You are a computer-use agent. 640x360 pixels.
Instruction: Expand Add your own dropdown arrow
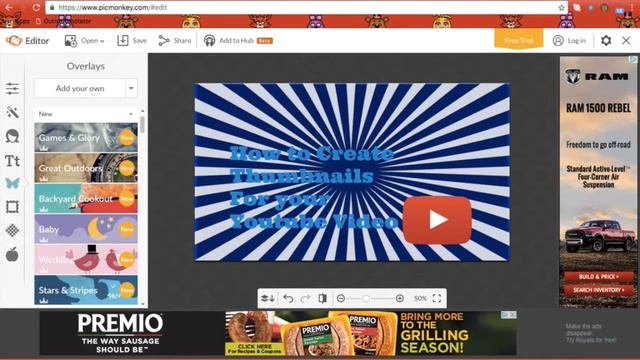pyautogui.click(x=131, y=88)
